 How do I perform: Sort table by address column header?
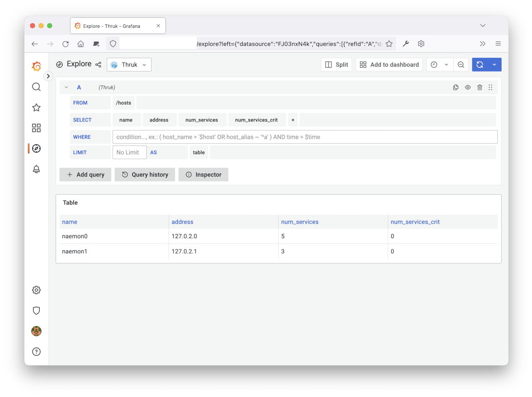(x=182, y=222)
